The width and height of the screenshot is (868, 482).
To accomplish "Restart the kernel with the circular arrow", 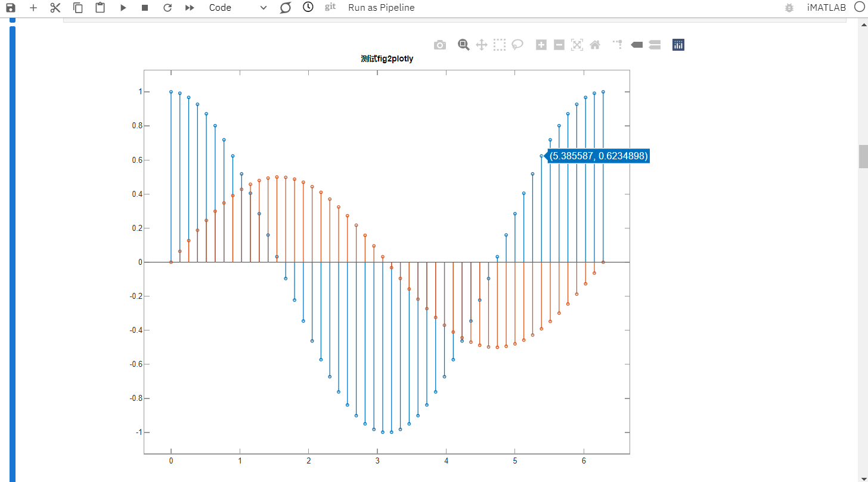I will tap(168, 8).
